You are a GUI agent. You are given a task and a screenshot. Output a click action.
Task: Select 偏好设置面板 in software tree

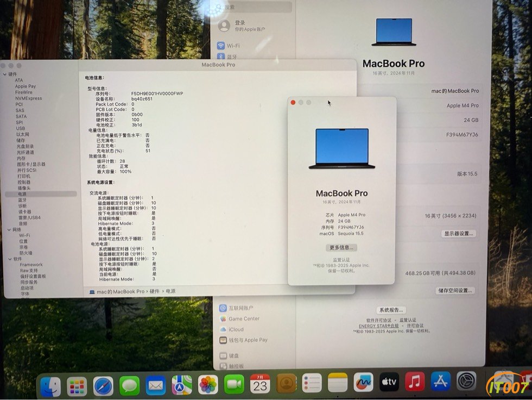[33, 277]
